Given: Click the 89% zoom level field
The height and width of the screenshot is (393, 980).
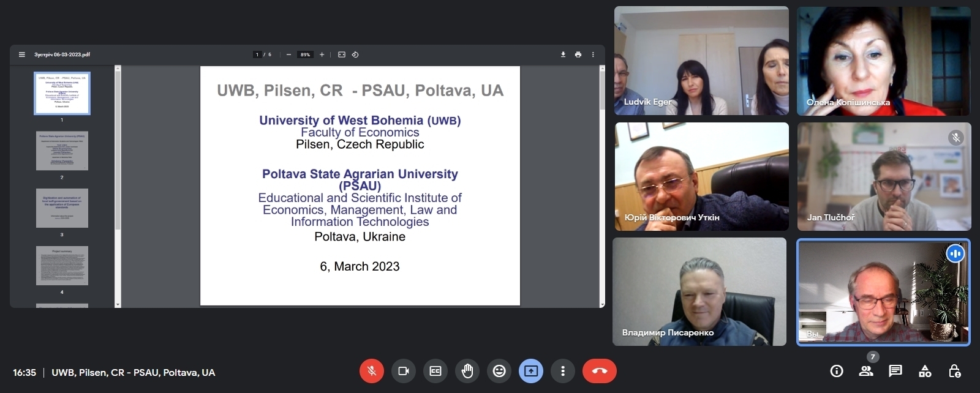Looking at the screenshot, I should [x=305, y=54].
